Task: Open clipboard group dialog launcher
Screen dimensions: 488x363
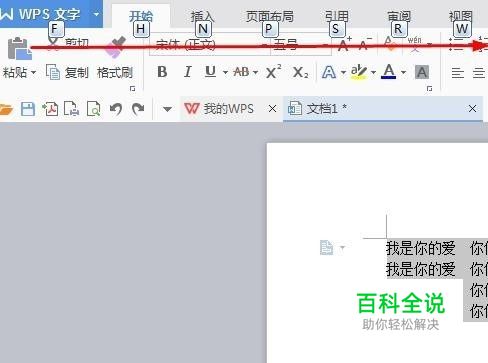Action: (132, 89)
